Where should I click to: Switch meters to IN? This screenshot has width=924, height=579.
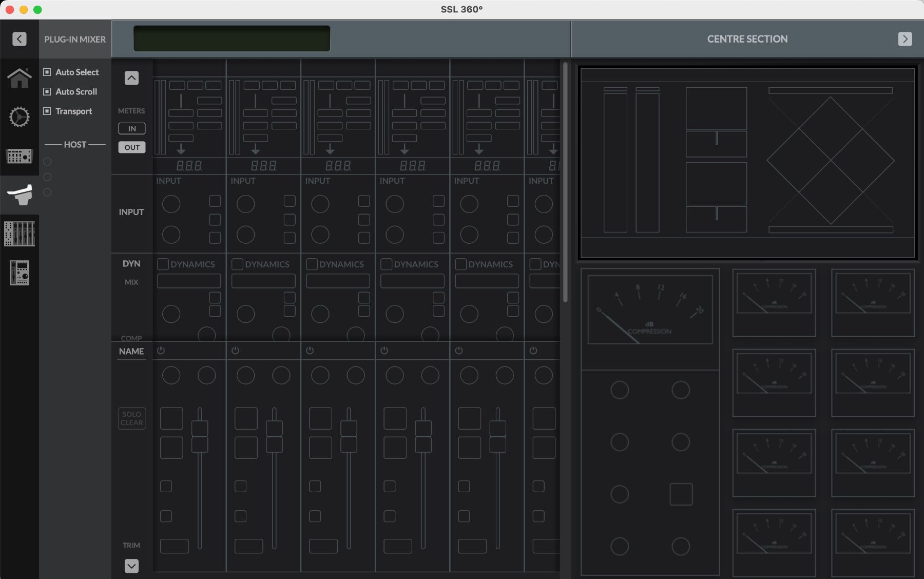132,128
